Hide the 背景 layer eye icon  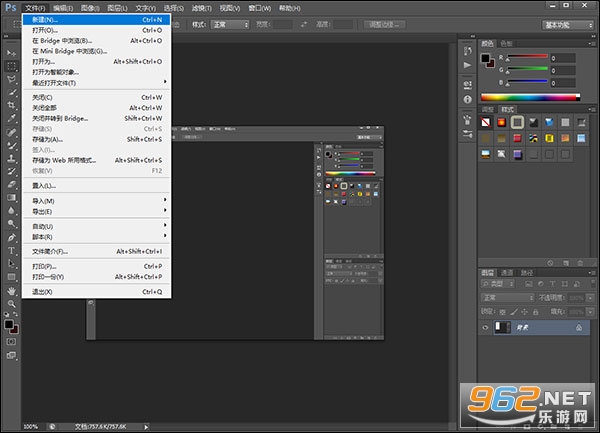coord(485,327)
